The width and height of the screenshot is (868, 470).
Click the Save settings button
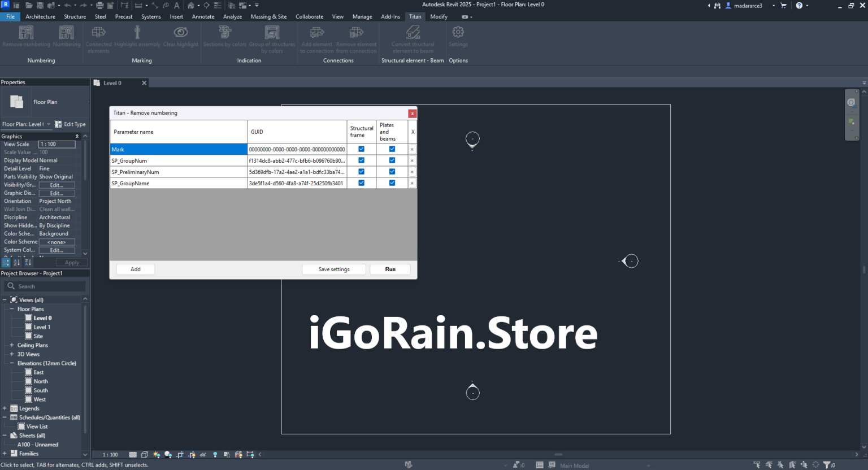tap(334, 269)
